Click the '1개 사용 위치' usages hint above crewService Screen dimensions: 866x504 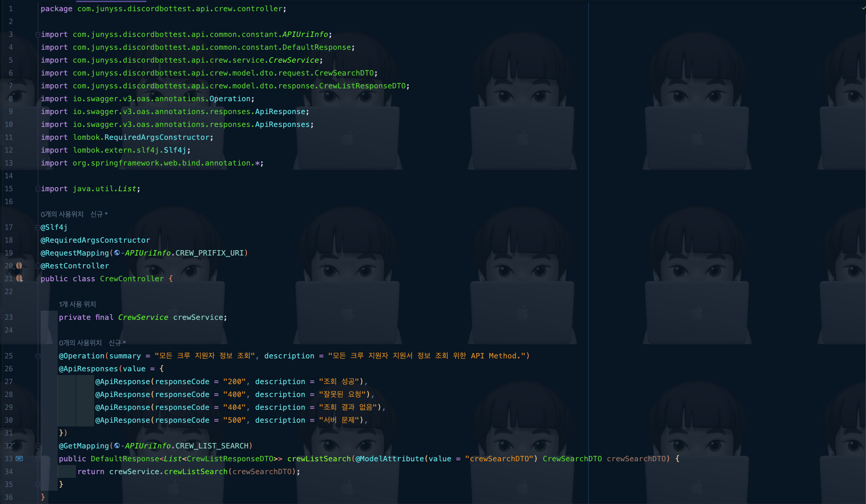77,304
